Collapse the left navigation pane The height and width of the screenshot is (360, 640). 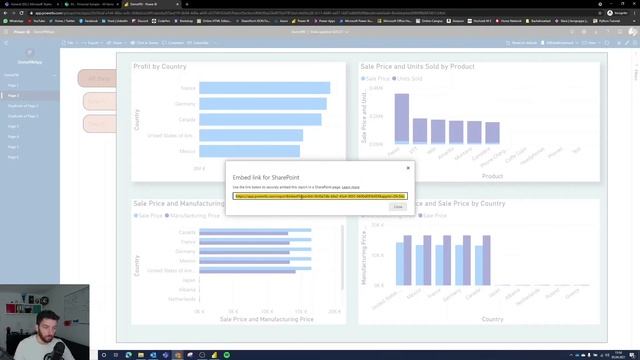6,43
